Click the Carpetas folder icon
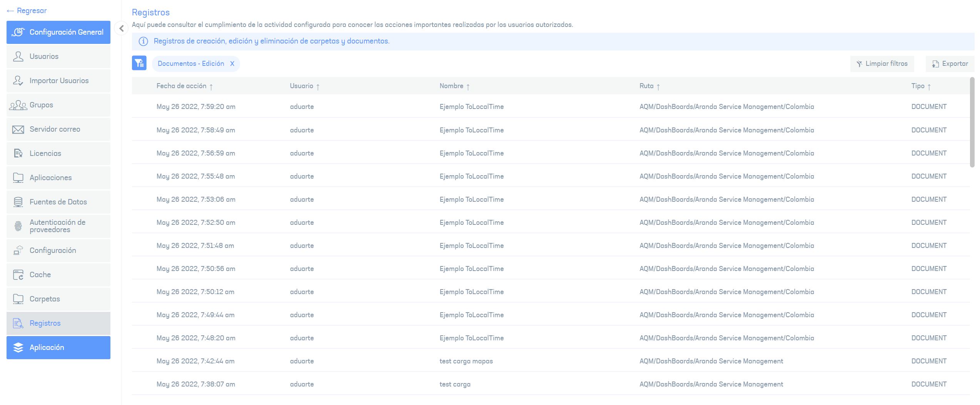980x405 pixels. (x=18, y=299)
